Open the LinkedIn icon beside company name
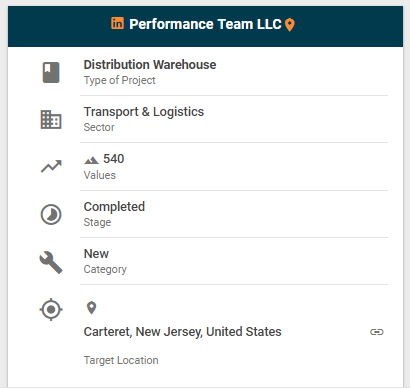 (117, 23)
